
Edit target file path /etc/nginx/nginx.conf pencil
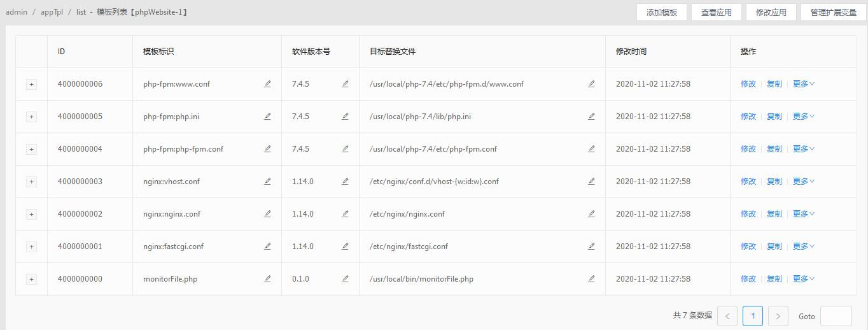(x=591, y=214)
